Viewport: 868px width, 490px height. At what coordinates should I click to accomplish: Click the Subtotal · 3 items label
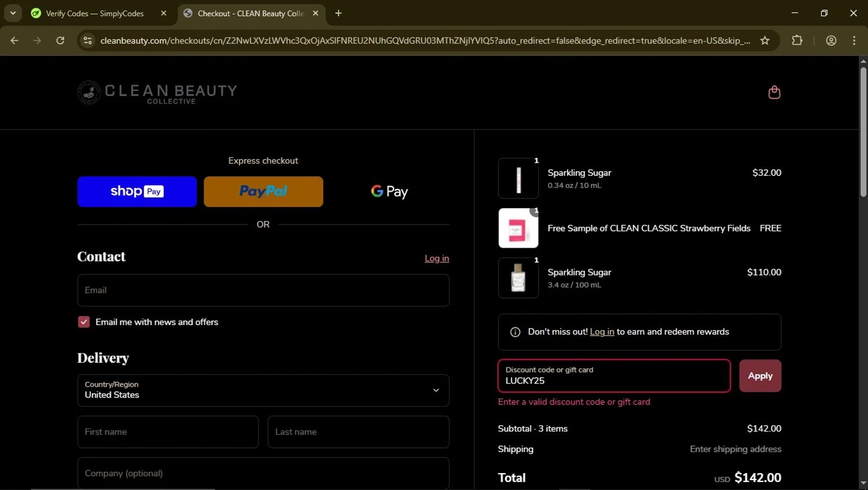(x=533, y=429)
